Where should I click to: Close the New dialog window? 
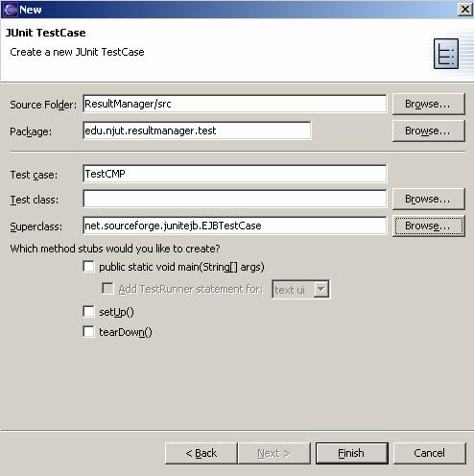click(465, 10)
